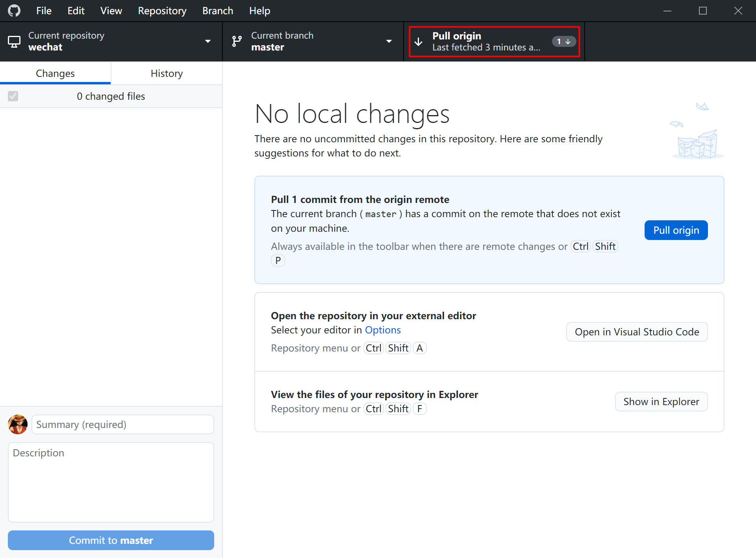Image resolution: width=756 pixels, height=558 pixels.
Task: Click the download arrow icon on Pull origin
Action: (418, 41)
